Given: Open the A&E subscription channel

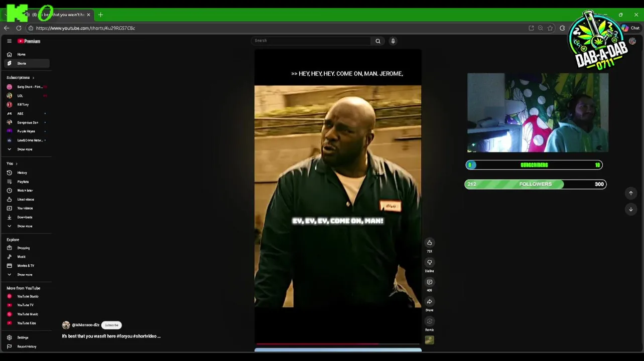Looking at the screenshot, I should click(27, 113).
